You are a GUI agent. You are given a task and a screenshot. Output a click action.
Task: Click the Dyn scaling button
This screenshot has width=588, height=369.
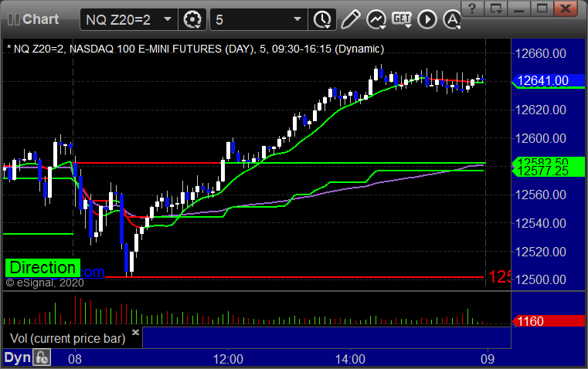(x=17, y=357)
